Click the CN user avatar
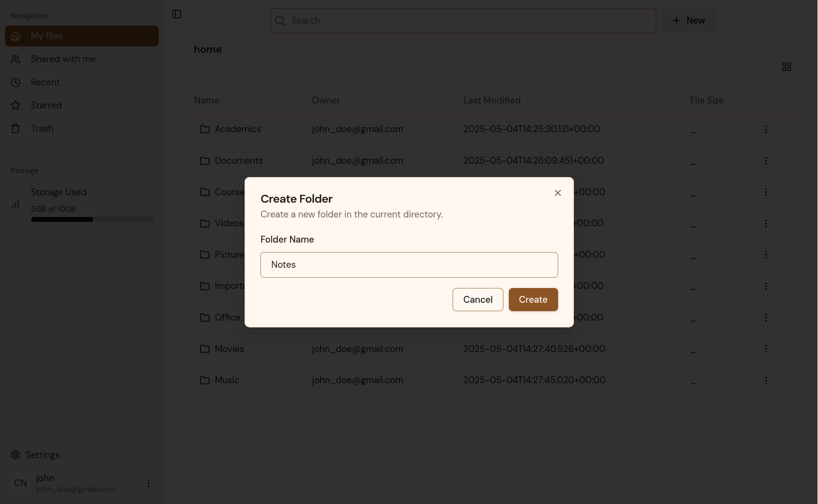The image size is (818, 504). pos(21,483)
